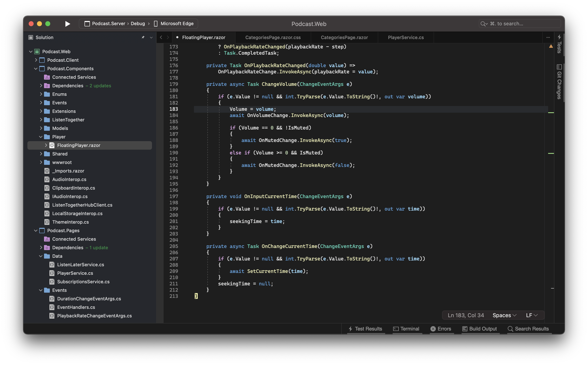This screenshot has width=588, height=365.
Task: Click the Podcast.Pages project icon
Action: tap(42, 231)
